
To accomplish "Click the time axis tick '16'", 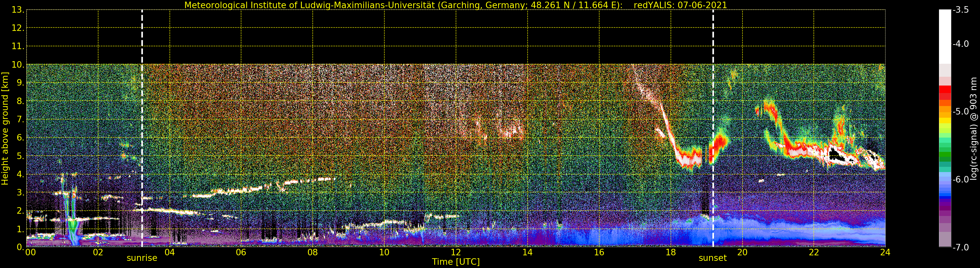I will [599, 252].
